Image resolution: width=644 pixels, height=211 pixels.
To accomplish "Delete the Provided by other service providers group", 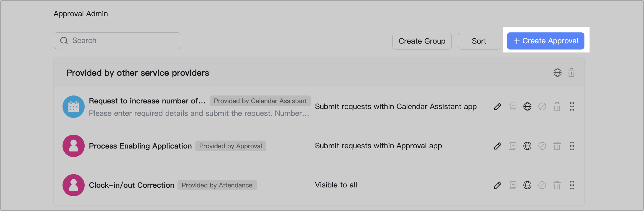I will [571, 72].
